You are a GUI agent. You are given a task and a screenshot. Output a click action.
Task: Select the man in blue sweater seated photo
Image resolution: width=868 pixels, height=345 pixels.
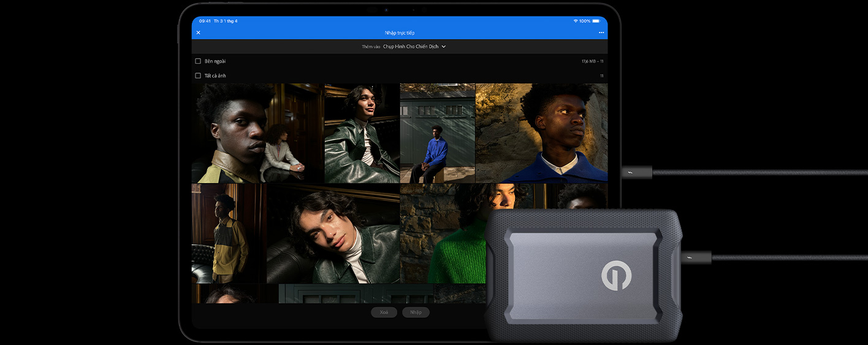point(437,133)
